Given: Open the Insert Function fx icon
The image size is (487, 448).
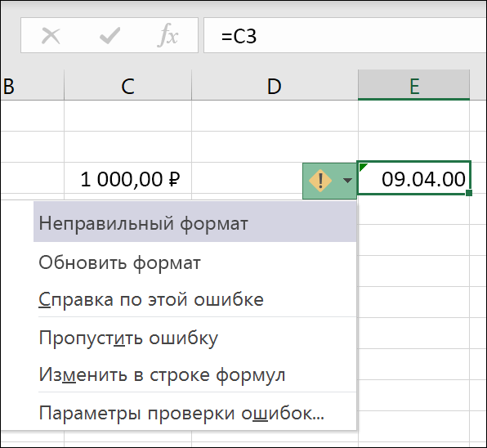Looking at the screenshot, I should click(168, 35).
